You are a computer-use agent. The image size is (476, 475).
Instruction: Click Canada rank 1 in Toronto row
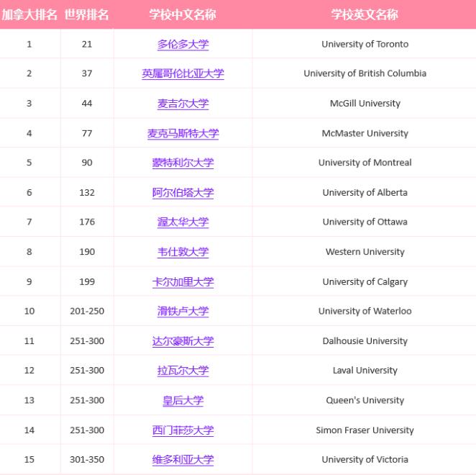[x=29, y=44]
